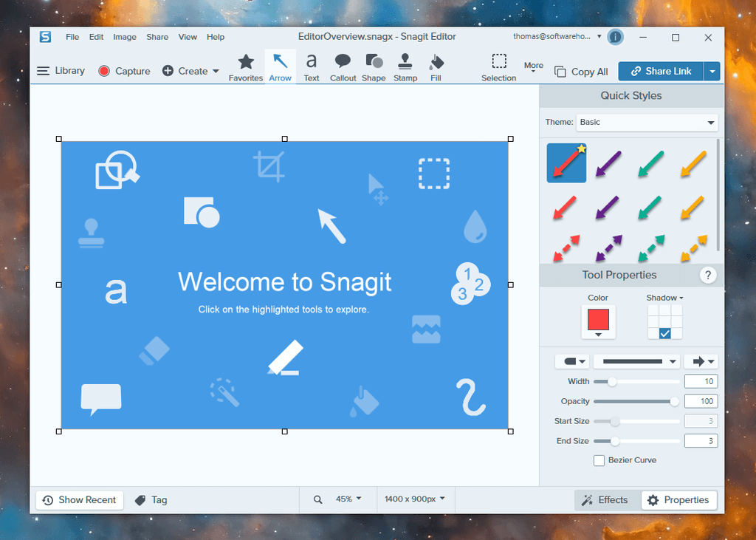756x540 pixels.
Task: Open the arrow start cap dropdown
Action: pos(572,361)
